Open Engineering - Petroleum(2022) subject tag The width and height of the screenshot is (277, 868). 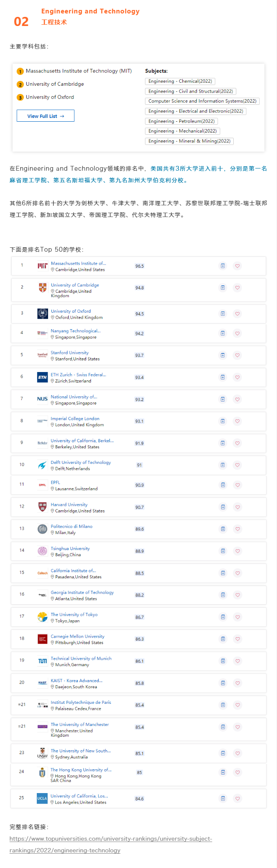(x=181, y=121)
